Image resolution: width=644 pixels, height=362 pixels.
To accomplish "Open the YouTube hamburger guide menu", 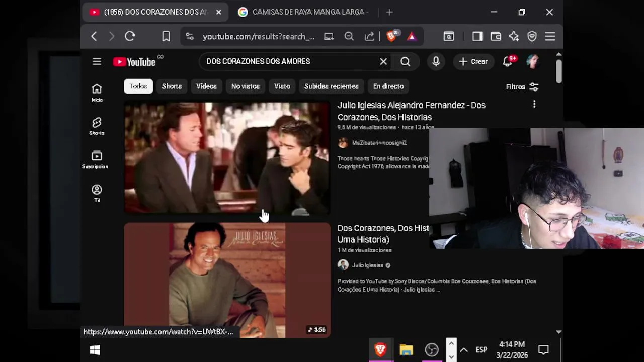I will (x=97, y=61).
